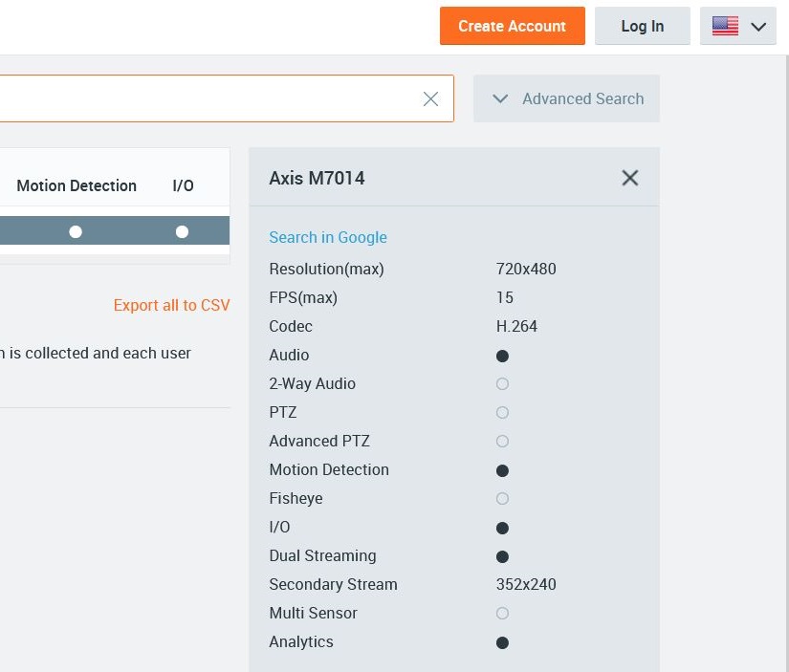Viewport: 789px width, 672px height.
Task: Click the filled Audio indicator dot
Action: click(502, 356)
